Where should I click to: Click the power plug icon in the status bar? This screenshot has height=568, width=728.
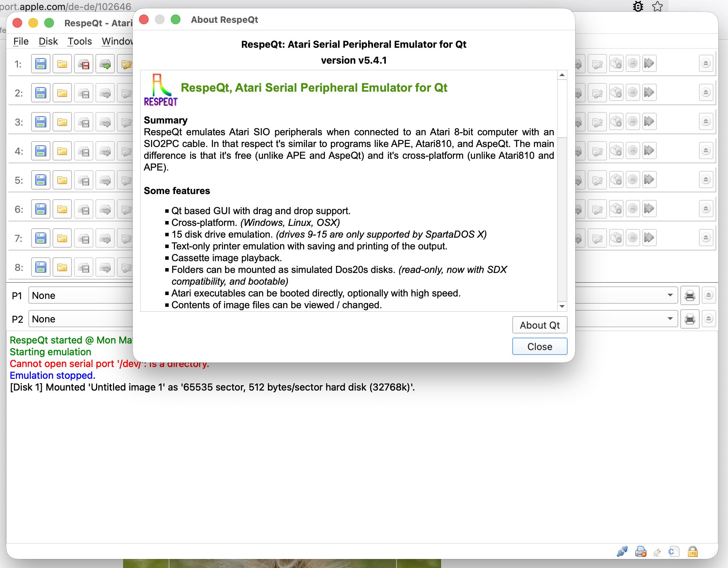657,552
